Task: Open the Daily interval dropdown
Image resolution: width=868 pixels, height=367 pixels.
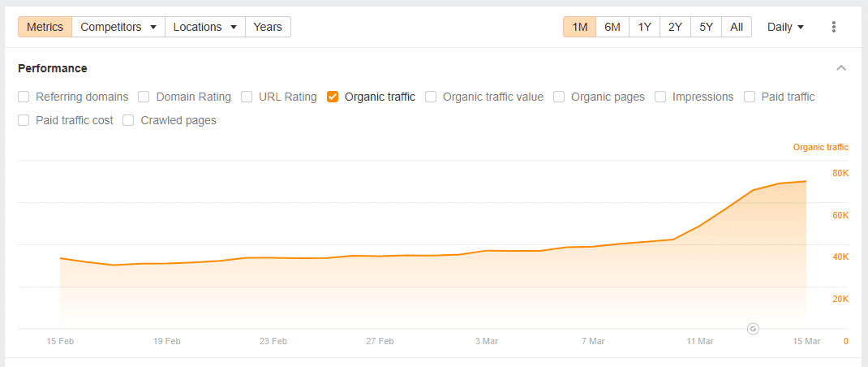Action: pos(785,27)
